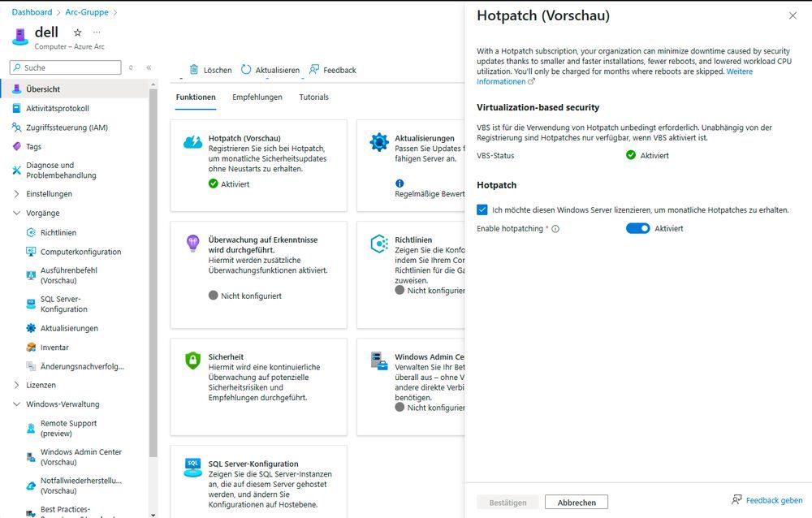Viewport: 812px width, 518px height.
Task: Click the sidebar vertical scrollbar thumb
Action: point(153,273)
